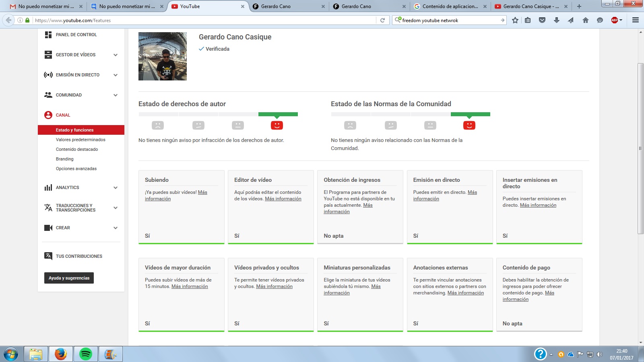Open the bookmarks list toolbar icon
Image resolution: width=644 pixels, height=362 pixels.
coord(528,20)
